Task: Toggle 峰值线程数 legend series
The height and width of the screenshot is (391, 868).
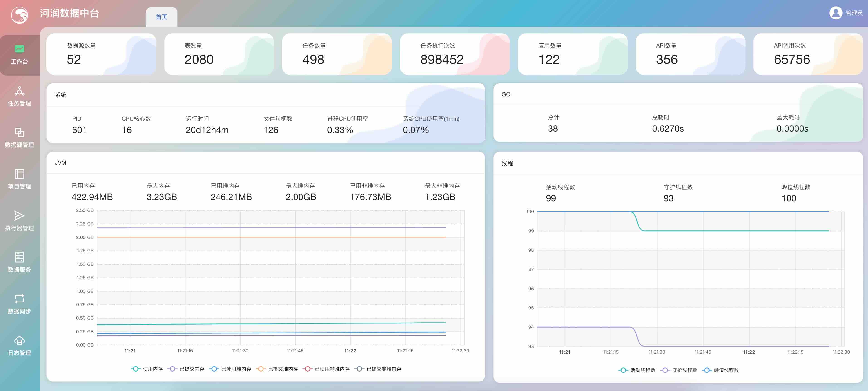Action: coord(720,370)
